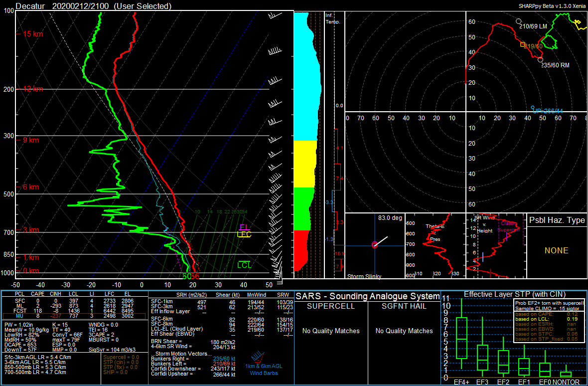Click the SARS - Sounding Analogue System heading
This screenshot has width=588, height=386.
click(368, 296)
